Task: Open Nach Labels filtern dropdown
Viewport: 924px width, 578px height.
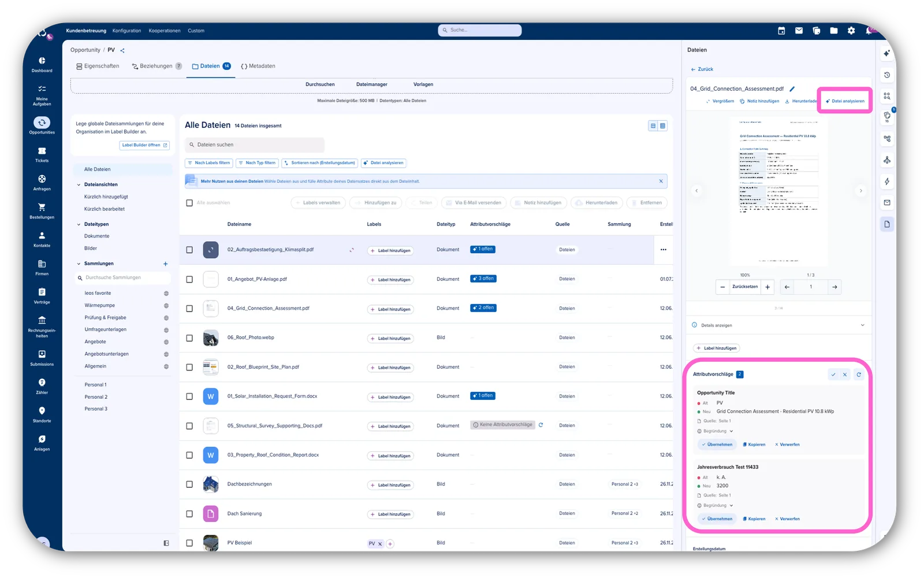Action: [x=208, y=163]
